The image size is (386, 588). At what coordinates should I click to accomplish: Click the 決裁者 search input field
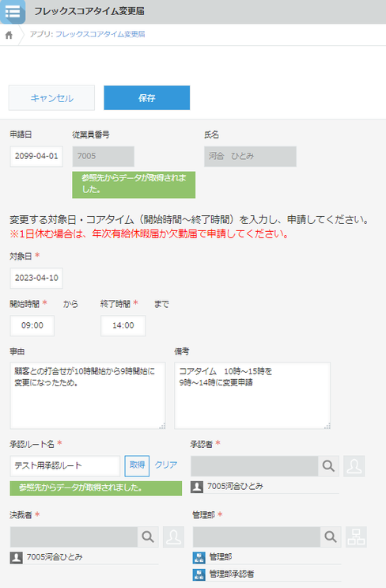pyautogui.click(x=74, y=537)
